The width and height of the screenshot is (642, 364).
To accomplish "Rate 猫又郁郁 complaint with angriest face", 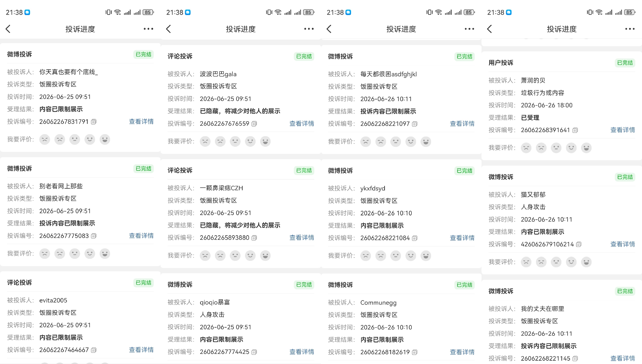I will [527, 262].
